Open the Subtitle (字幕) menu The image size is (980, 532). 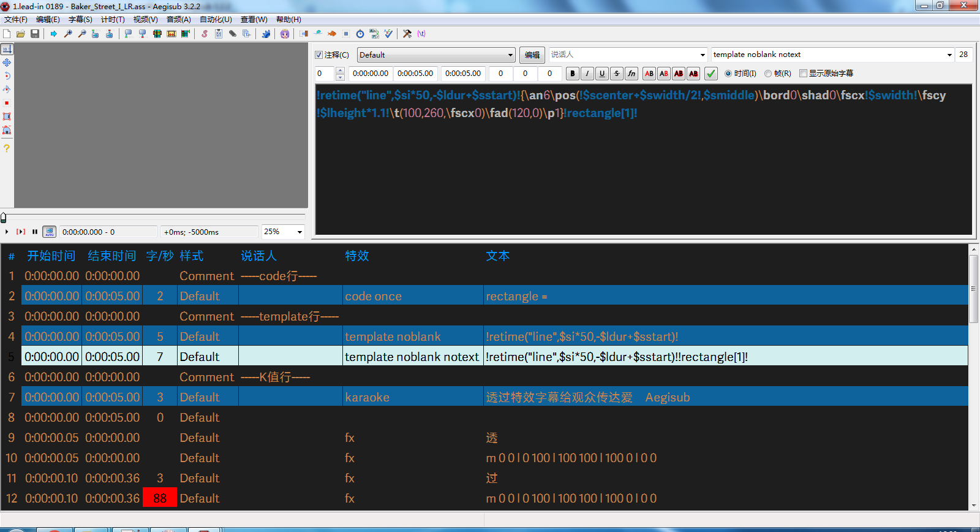[80, 20]
